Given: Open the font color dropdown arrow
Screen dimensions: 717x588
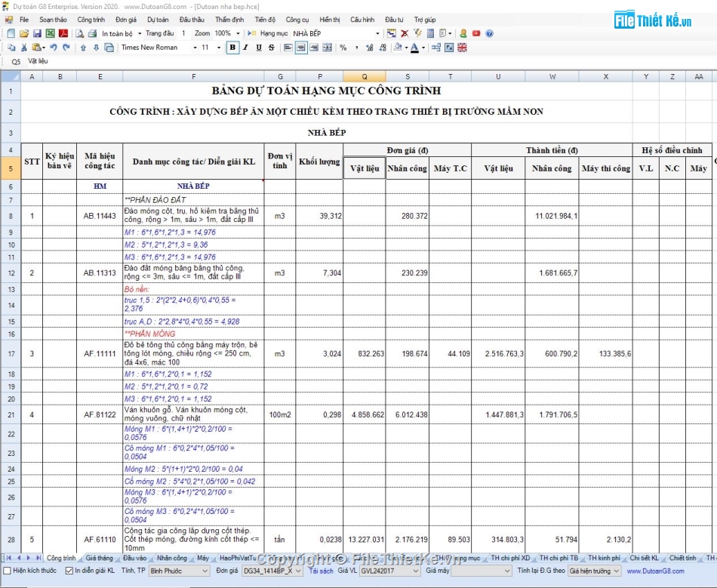Looking at the screenshot, I should tap(423, 48).
